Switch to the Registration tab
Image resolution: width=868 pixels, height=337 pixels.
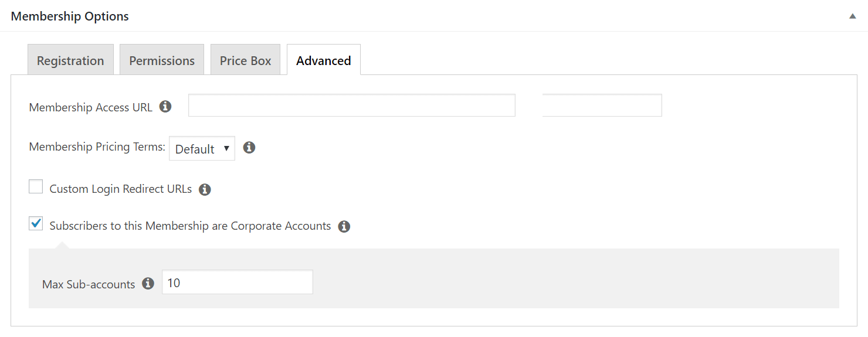[x=70, y=60]
